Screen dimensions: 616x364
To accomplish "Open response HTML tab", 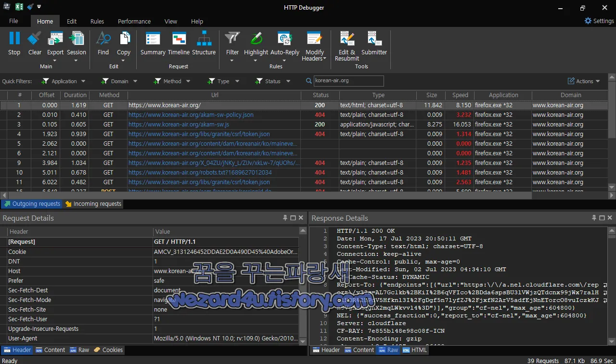I will pos(415,350).
